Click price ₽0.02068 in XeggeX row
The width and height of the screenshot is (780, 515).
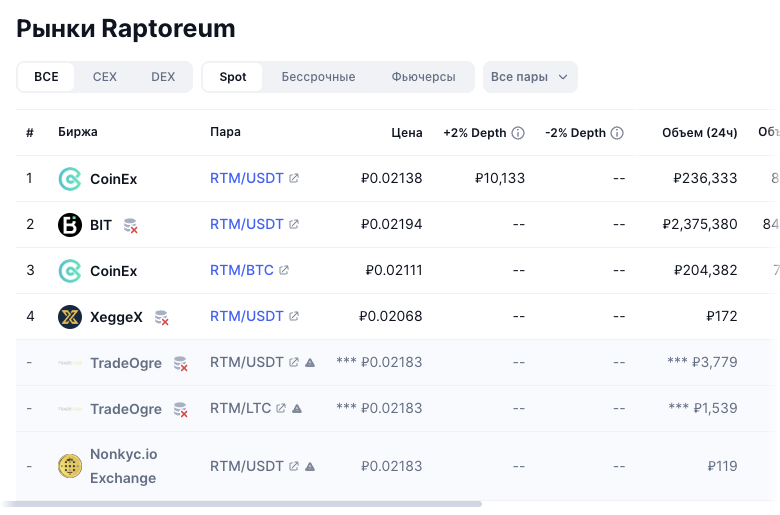click(390, 316)
